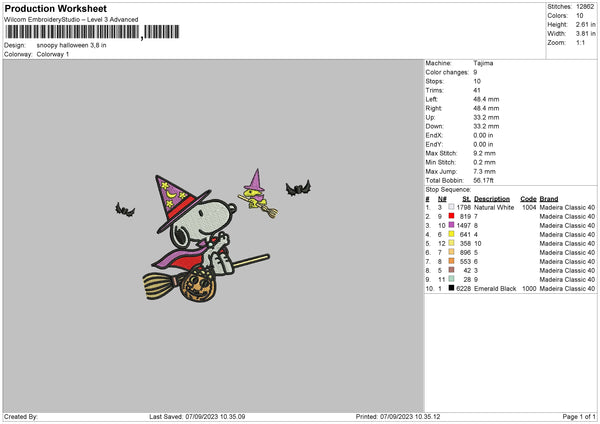Click the Snoopy witch embroidery design
The height and width of the screenshot is (424, 600).
point(207,238)
